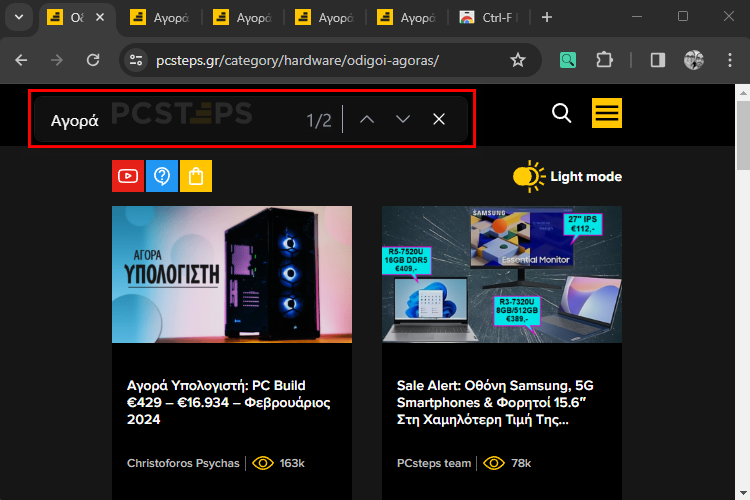Open the green search extension icon
The height and width of the screenshot is (500, 750).
pyautogui.click(x=568, y=60)
